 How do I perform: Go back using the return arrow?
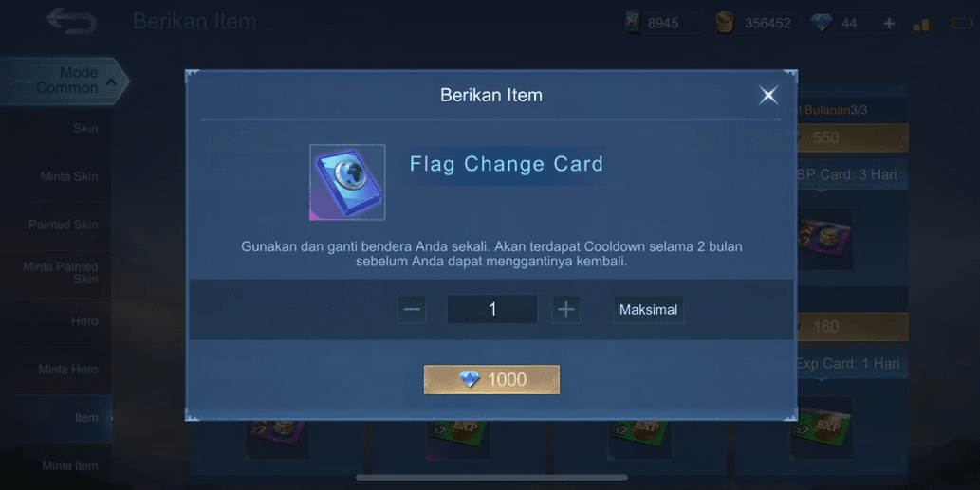point(70,21)
